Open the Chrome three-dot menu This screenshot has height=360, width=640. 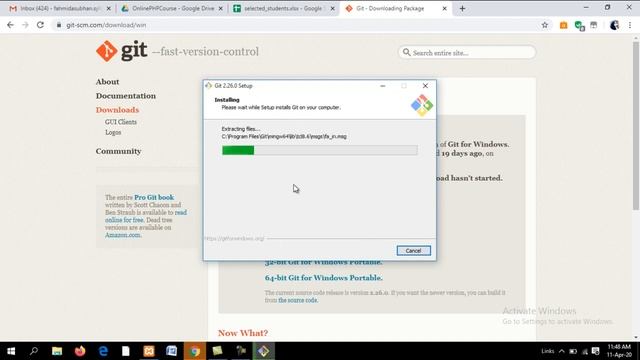tap(630, 25)
